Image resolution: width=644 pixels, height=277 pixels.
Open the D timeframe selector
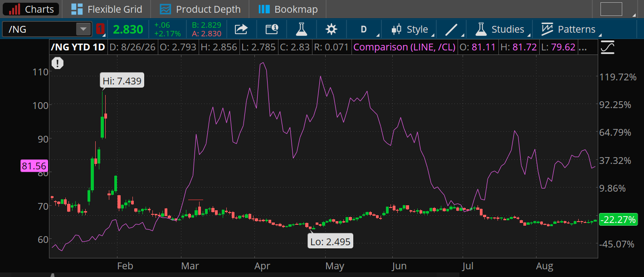pyautogui.click(x=364, y=30)
